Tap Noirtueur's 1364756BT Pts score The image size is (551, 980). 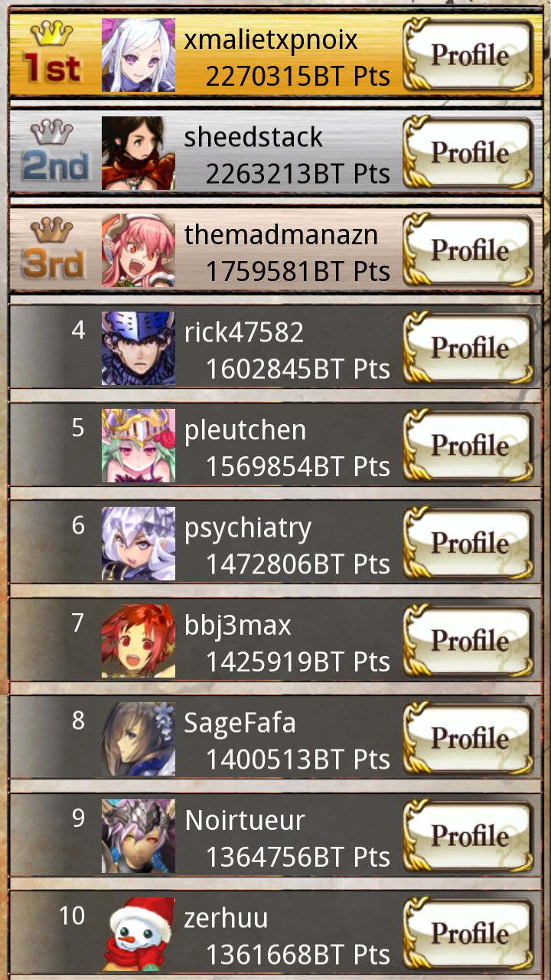298,857
